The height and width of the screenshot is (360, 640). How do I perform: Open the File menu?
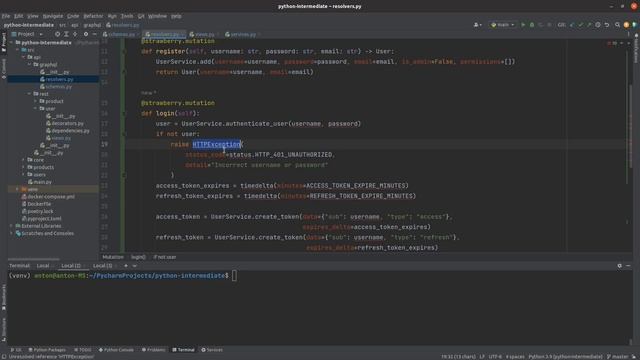pyautogui.click(x=6, y=16)
